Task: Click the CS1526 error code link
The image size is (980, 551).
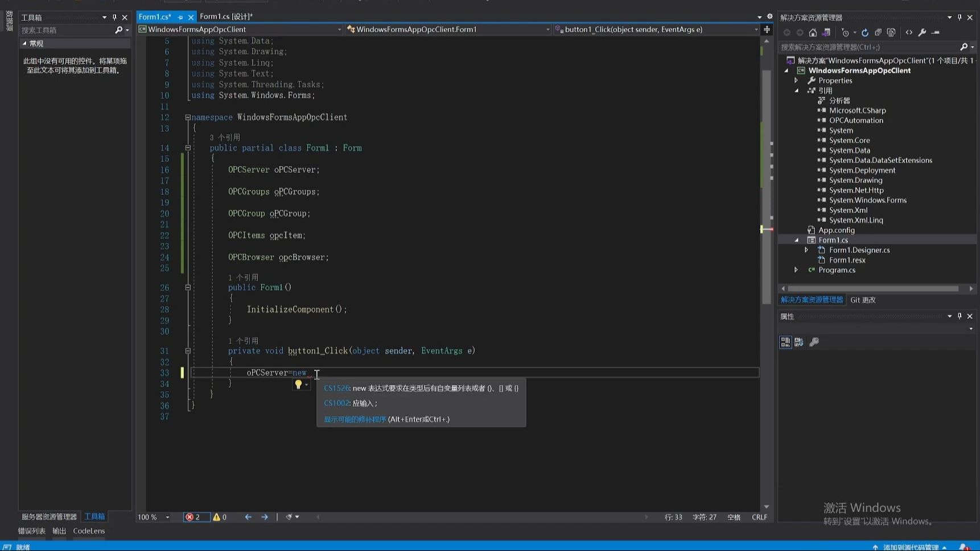Action: (x=336, y=388)
